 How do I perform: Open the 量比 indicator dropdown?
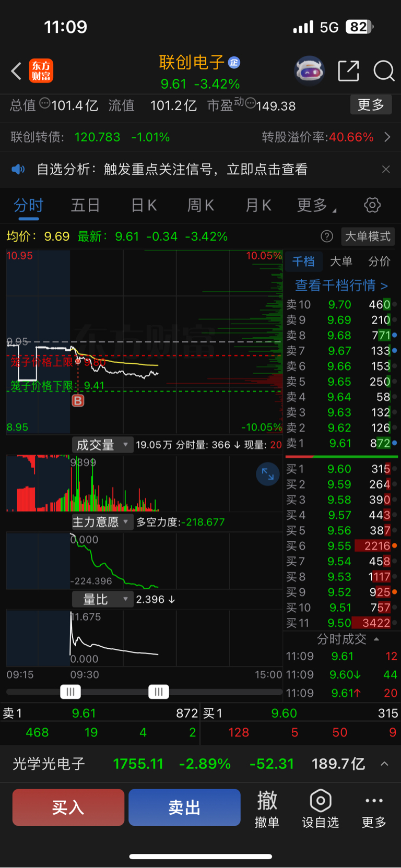pyautogui.click(x=102, y=599)
